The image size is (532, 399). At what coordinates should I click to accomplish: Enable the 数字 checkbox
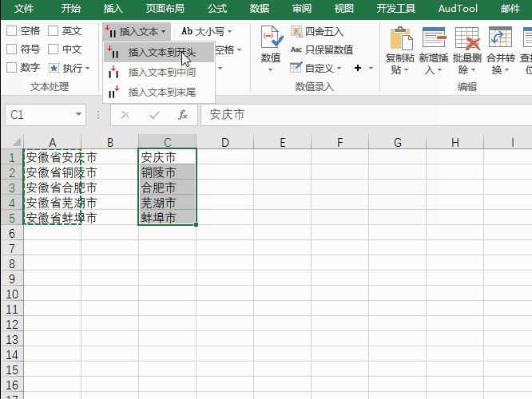point(11,68)
